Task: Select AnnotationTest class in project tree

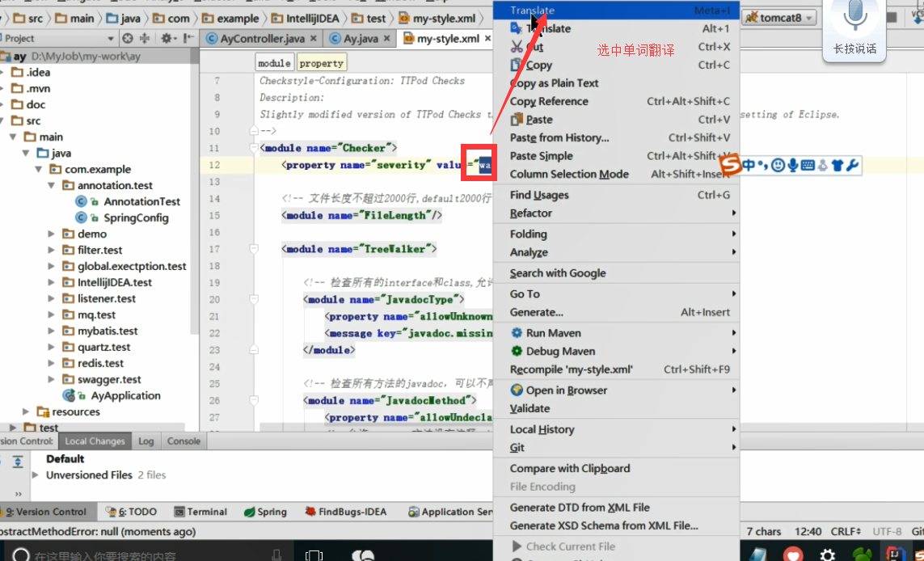Action: tap(128, 201)
